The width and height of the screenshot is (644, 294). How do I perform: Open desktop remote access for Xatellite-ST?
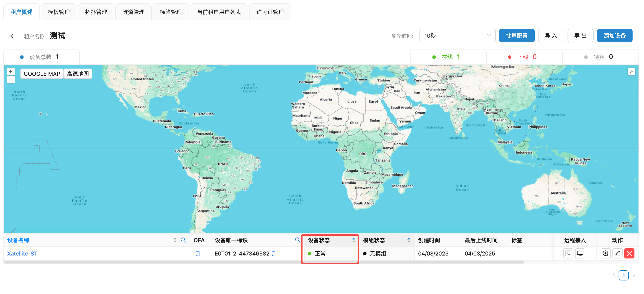click(x=580, y=254)
